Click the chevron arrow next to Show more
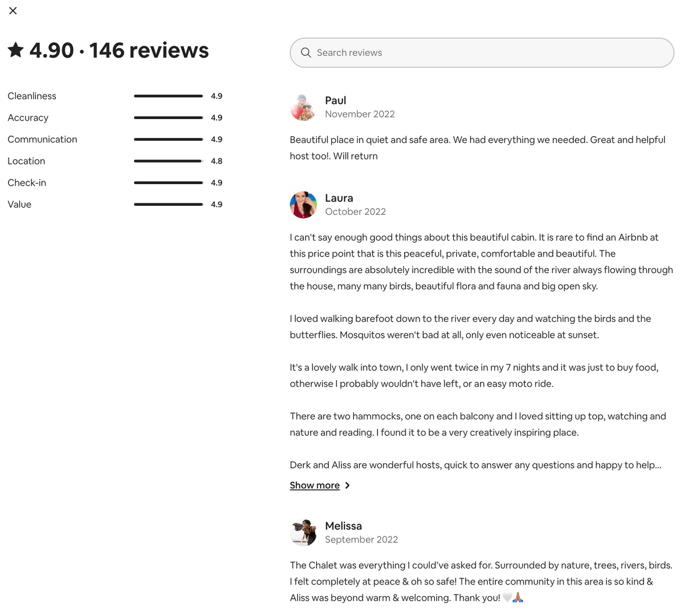The height and width of the screenshot is (616, 684). tap(348, 486)
